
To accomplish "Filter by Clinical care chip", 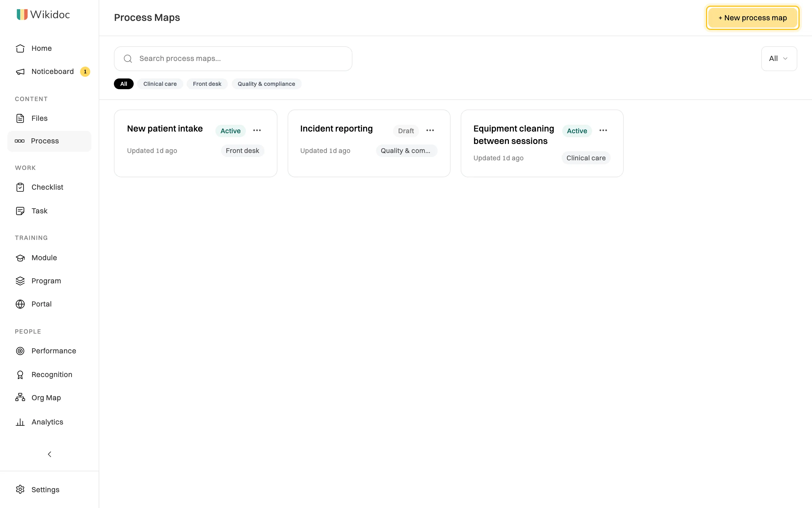I will point(160,84).
